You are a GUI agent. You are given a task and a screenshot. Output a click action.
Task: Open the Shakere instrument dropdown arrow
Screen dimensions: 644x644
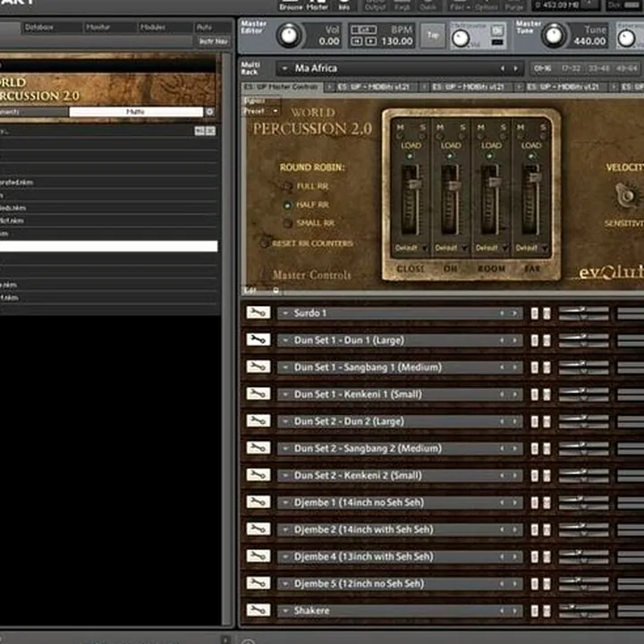pos(285,611)
